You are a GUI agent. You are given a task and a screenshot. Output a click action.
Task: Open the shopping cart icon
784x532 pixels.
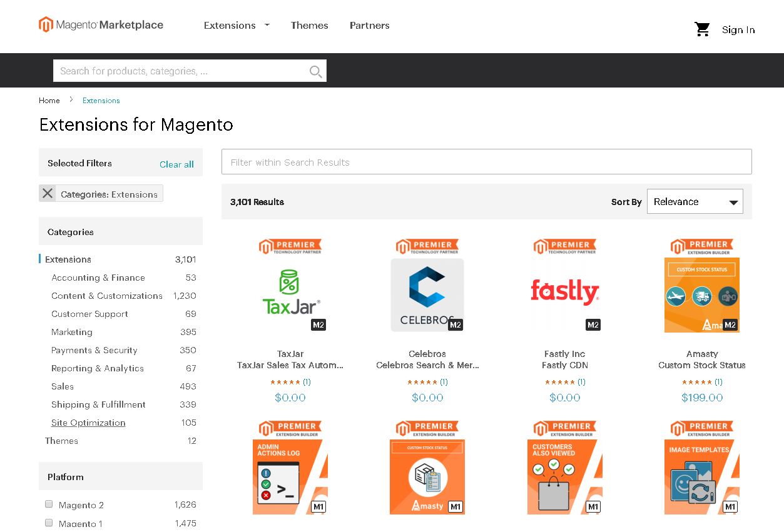[x=702, y=29]
